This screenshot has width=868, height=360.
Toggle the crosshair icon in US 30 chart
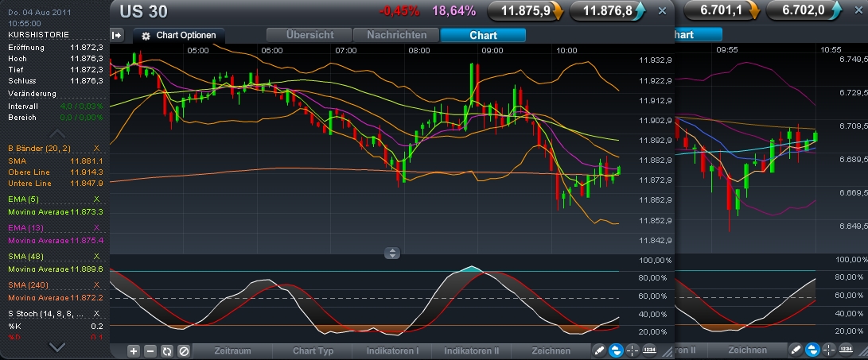tap(633, 350)
